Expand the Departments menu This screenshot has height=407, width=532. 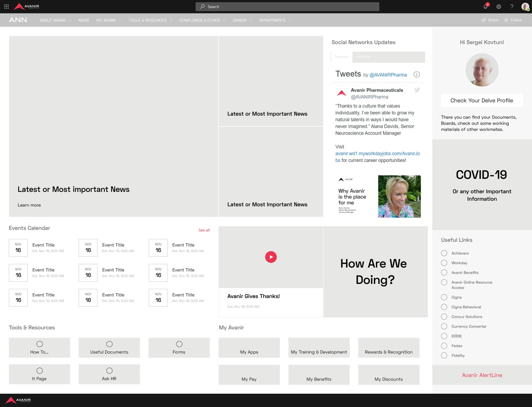coord(275,20)
